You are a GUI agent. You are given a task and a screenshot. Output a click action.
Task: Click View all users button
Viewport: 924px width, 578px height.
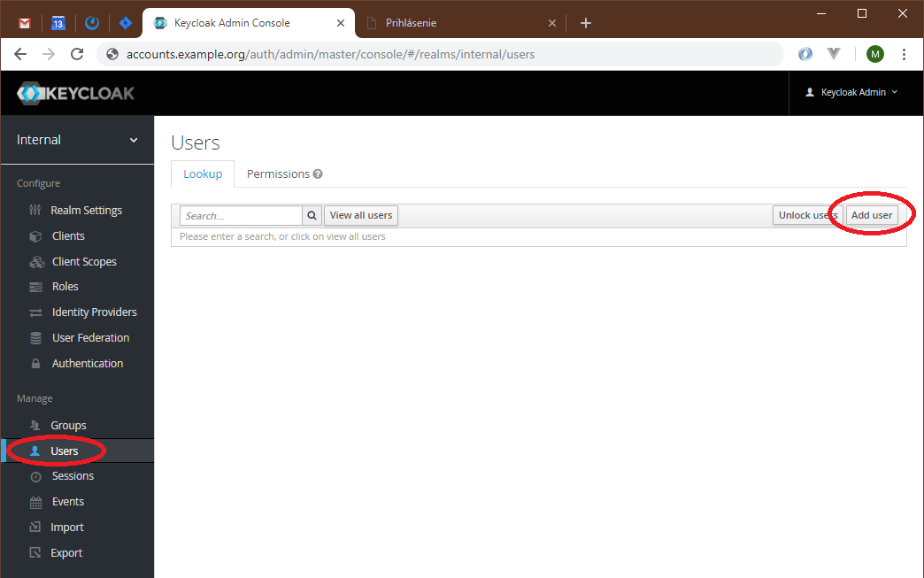(x=360, y=216)
